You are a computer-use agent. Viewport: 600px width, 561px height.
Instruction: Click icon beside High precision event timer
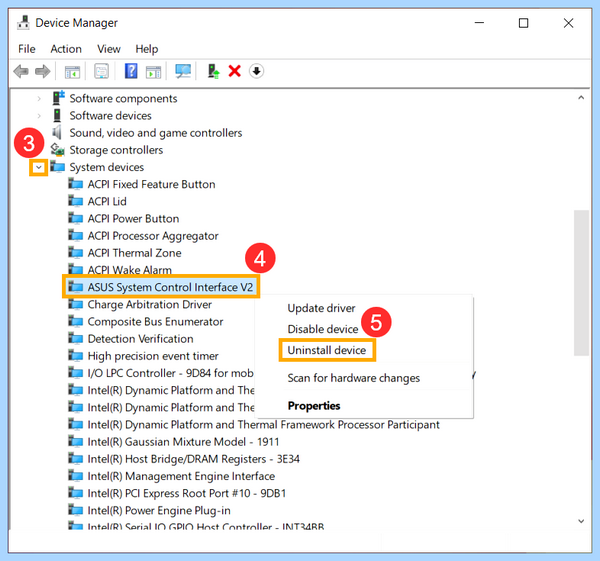pos(75,356)
